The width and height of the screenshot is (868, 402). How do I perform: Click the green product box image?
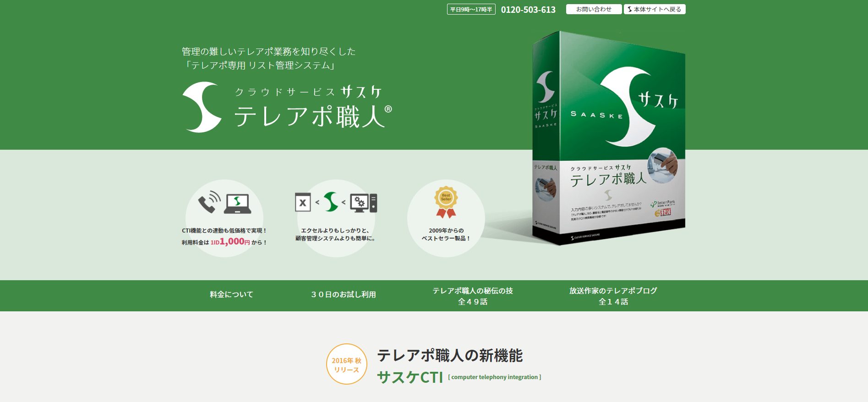click(609, 137)
